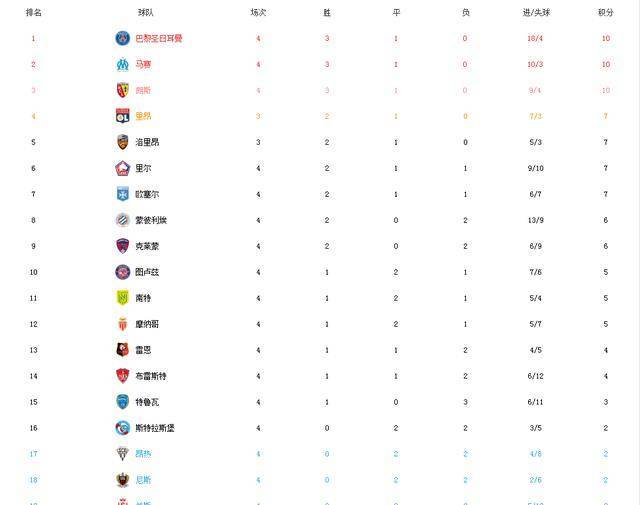The height and width of the screenshot is (505, 640).
Task: Click the Clermont team badge
Action: 122,246
